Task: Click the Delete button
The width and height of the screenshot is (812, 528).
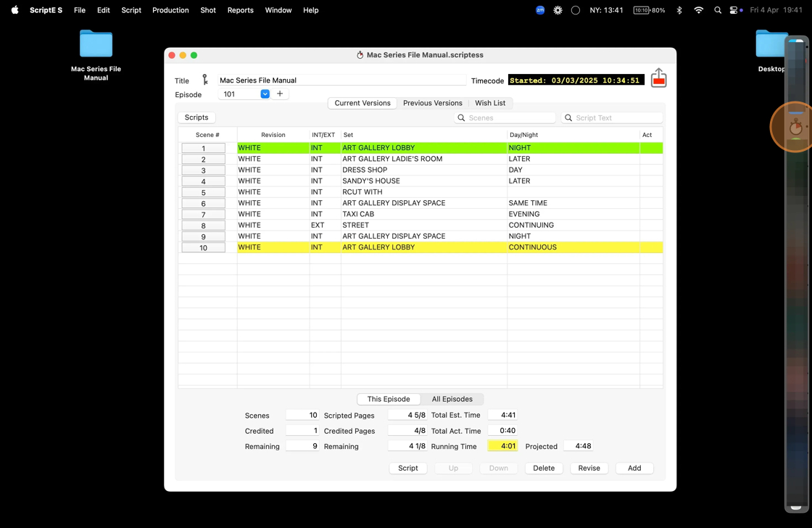Action: click(x=544, y=468)
